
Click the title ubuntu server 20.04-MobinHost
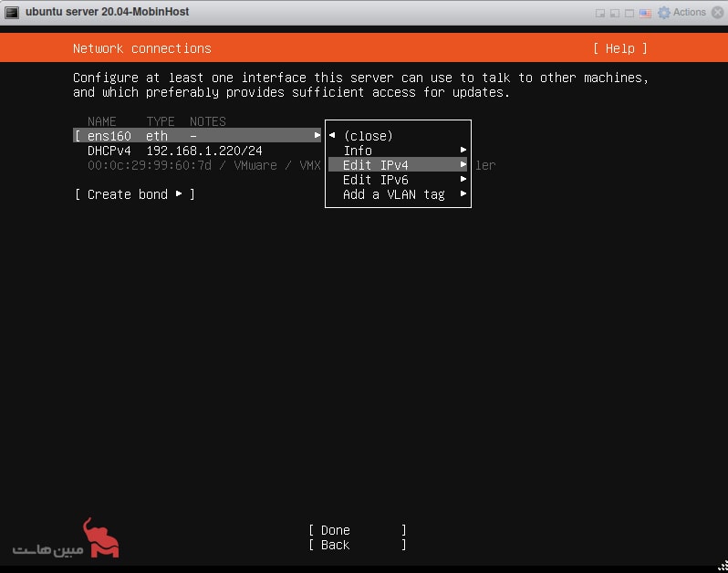[108, 12]
